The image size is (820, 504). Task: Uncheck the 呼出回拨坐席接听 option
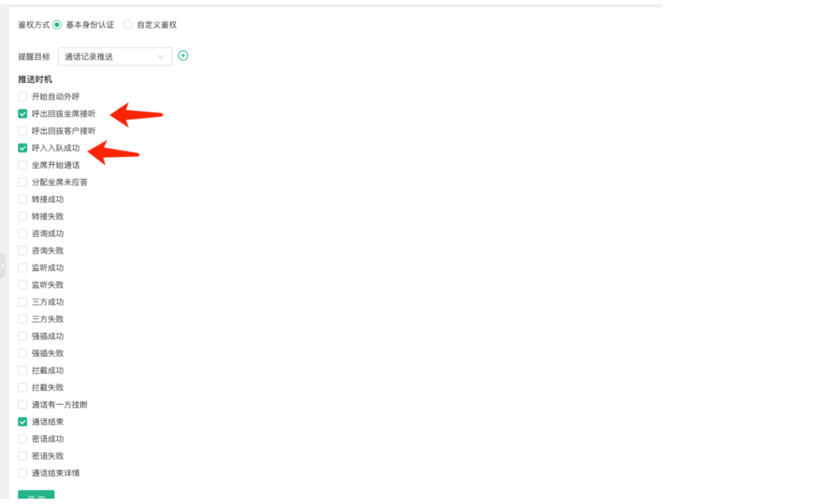[22, 114]
